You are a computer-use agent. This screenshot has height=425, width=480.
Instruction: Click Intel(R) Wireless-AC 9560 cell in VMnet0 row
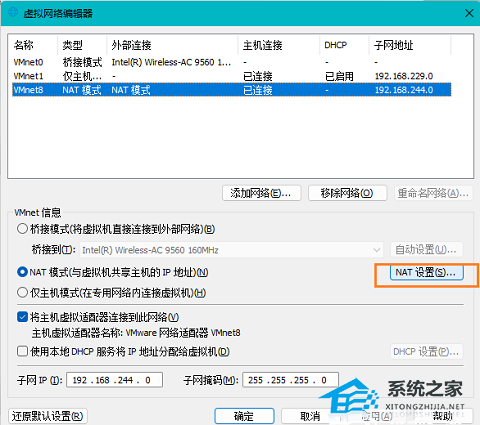coord(171,62)
